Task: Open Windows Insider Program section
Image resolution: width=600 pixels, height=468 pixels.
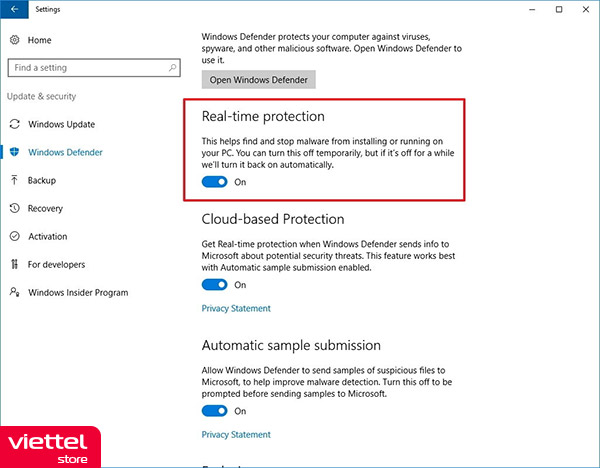Action: [x=78, y=292]
